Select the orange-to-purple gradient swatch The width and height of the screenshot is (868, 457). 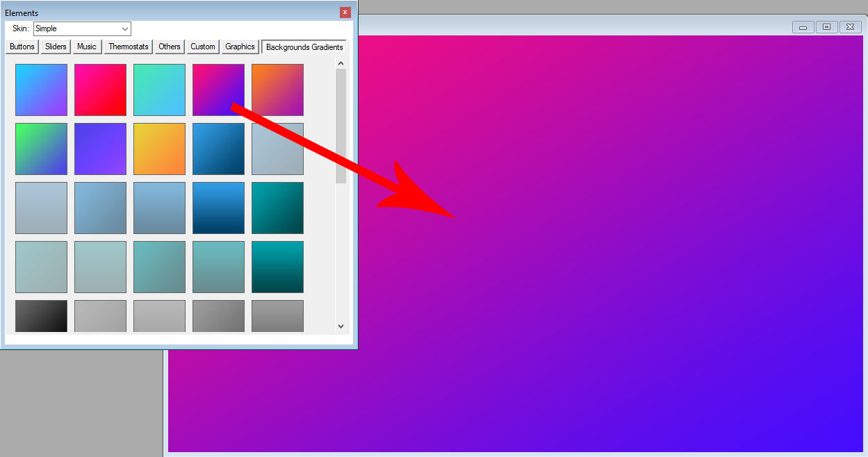pos(277,90)
